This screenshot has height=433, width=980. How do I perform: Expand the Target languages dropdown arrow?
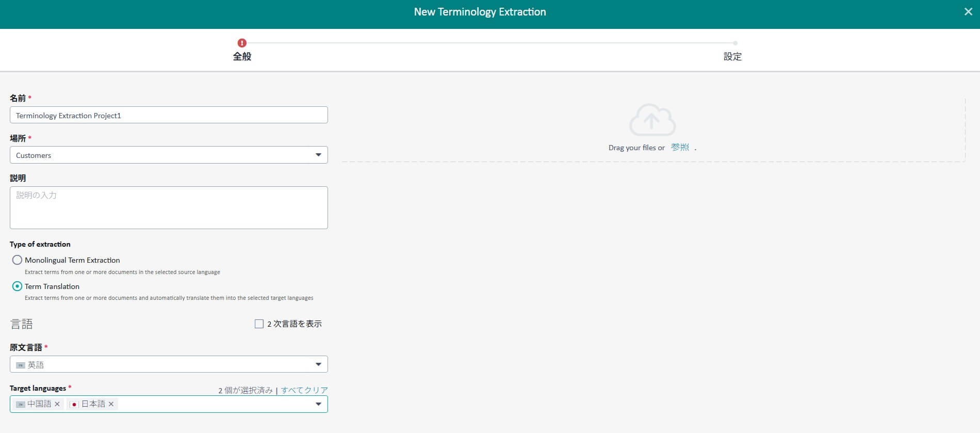(318, 404)
